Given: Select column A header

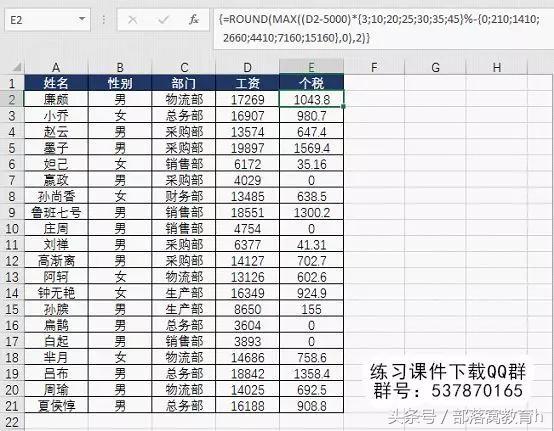Looking at the screenshot, I should [56, 67].
